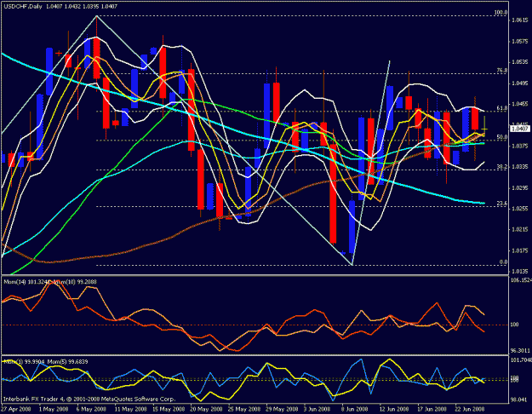Select the 23.6 Fibonacci level label
The image size is (532, 414).
(502, 204)
